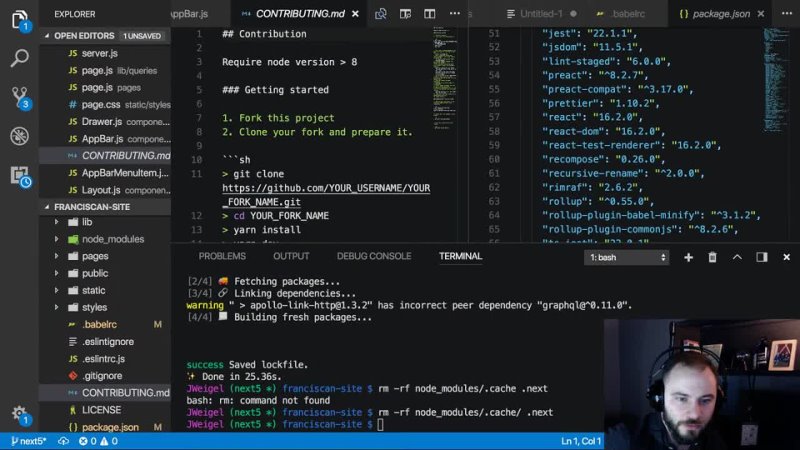
Task: Select the CONTRIBUTING.md editor tab
Action: click(x=300, y=14)
